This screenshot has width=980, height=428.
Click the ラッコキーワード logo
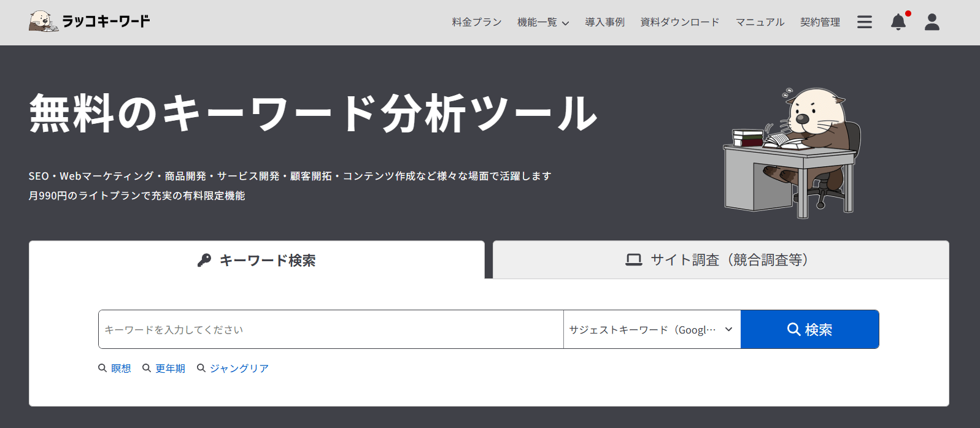click(x=90, y=21)
